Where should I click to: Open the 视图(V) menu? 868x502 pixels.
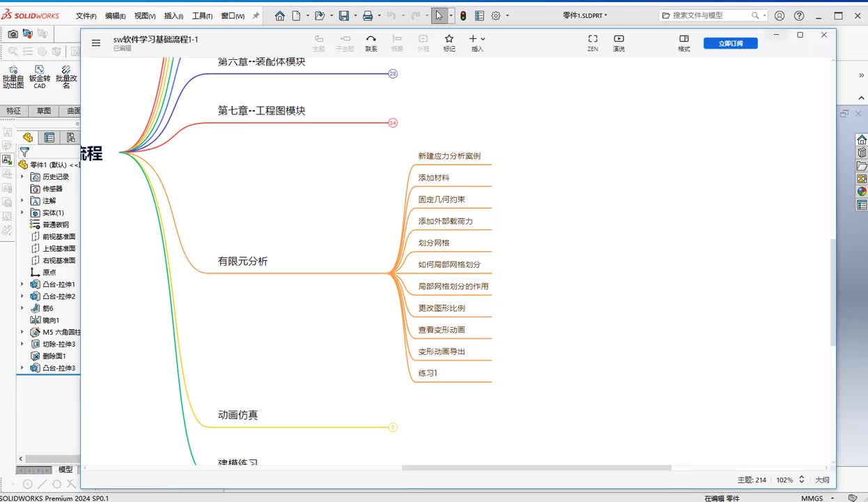145,15
